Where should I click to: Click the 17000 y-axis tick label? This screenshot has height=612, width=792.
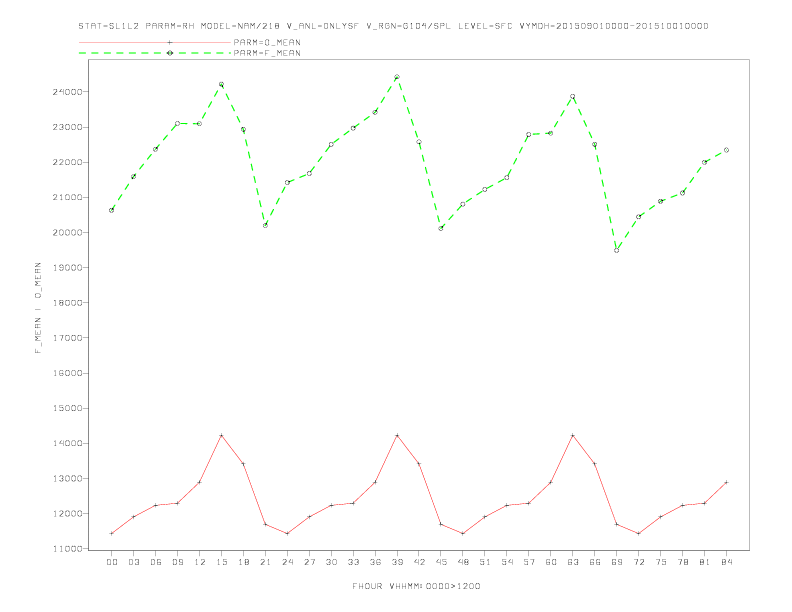coord(68,338)
